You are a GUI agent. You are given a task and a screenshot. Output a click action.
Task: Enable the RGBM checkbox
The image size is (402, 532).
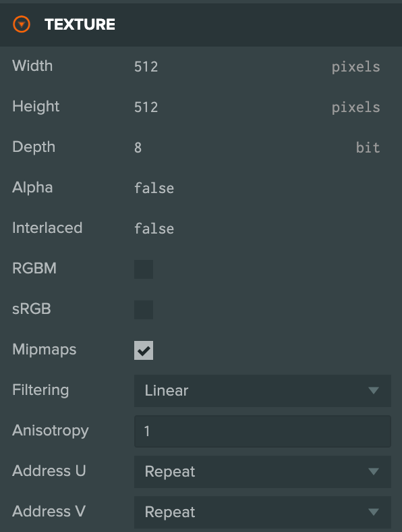coord(144,269)
